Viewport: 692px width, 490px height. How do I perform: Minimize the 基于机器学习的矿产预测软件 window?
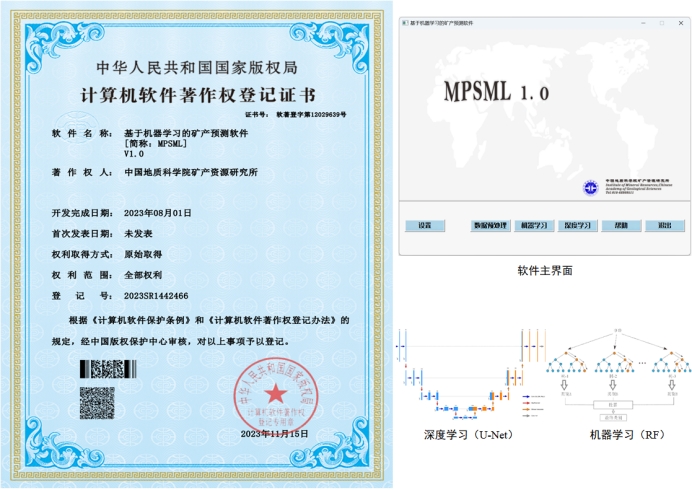pyautogui.click(x=643, y=23)
